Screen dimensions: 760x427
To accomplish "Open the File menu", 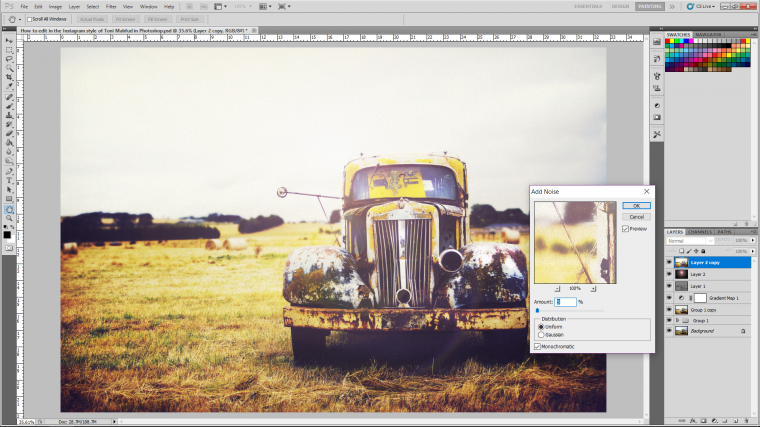I will [x=24, y=7].
